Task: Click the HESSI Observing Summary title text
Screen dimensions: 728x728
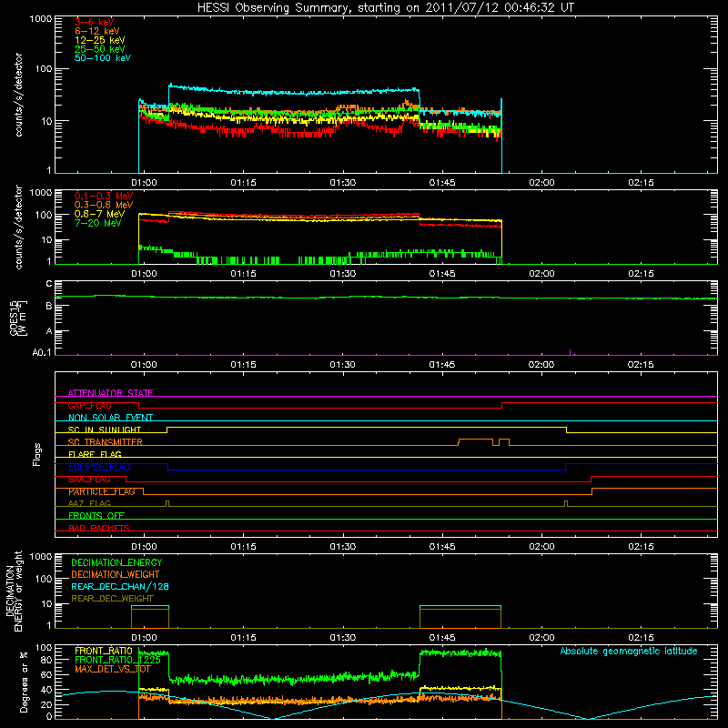Action: coord(385,8)
